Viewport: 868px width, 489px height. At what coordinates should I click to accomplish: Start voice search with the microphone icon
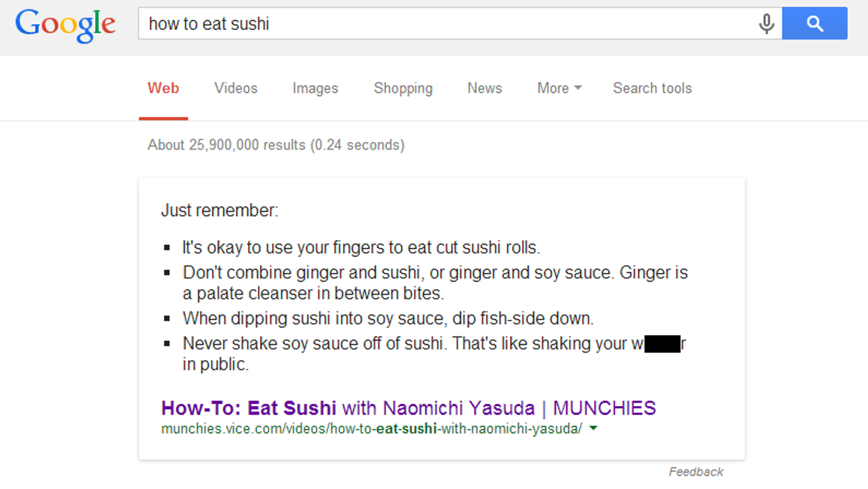pos(766,24)
